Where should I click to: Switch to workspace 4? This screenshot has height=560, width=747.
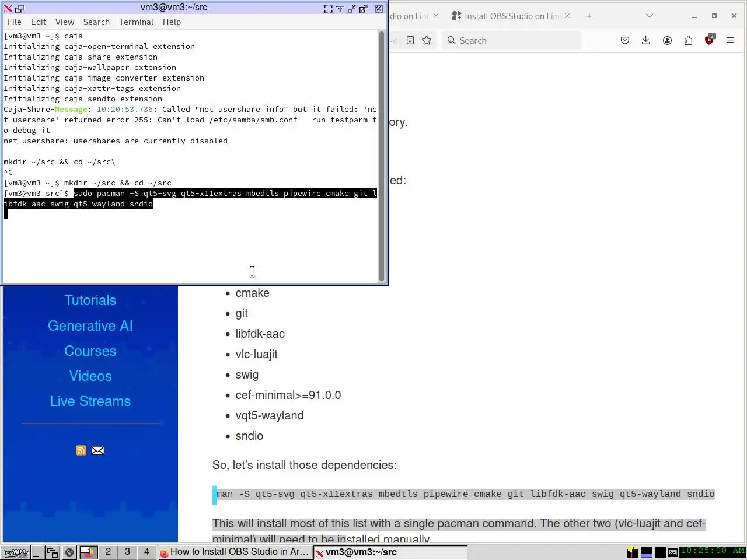pyautogui.click(x=146, y=552)
